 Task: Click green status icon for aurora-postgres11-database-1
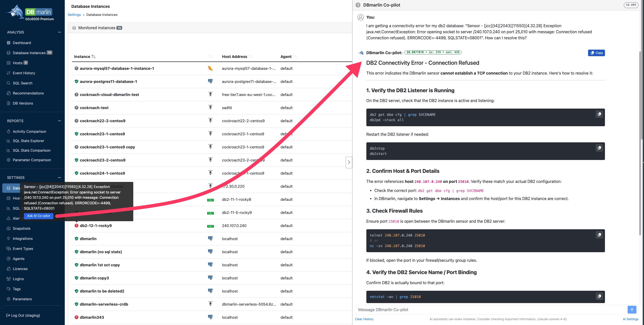click(x=76, y=81)
